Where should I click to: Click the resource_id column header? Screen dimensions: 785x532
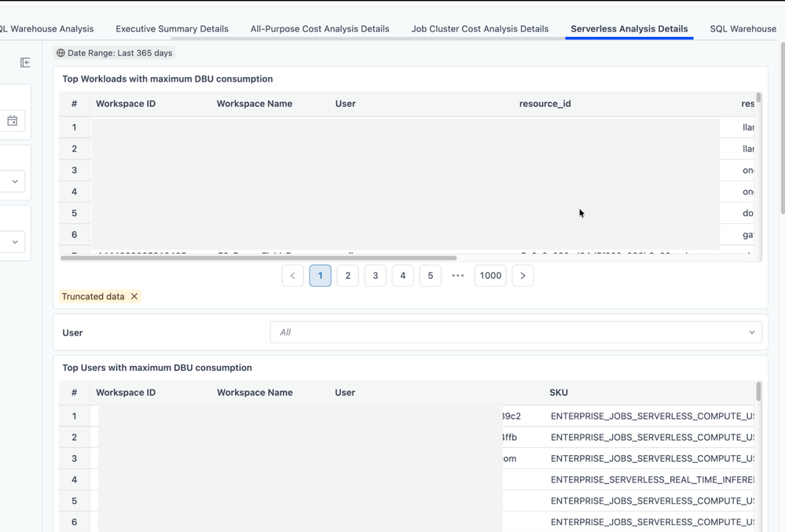(x=545, y=104)
